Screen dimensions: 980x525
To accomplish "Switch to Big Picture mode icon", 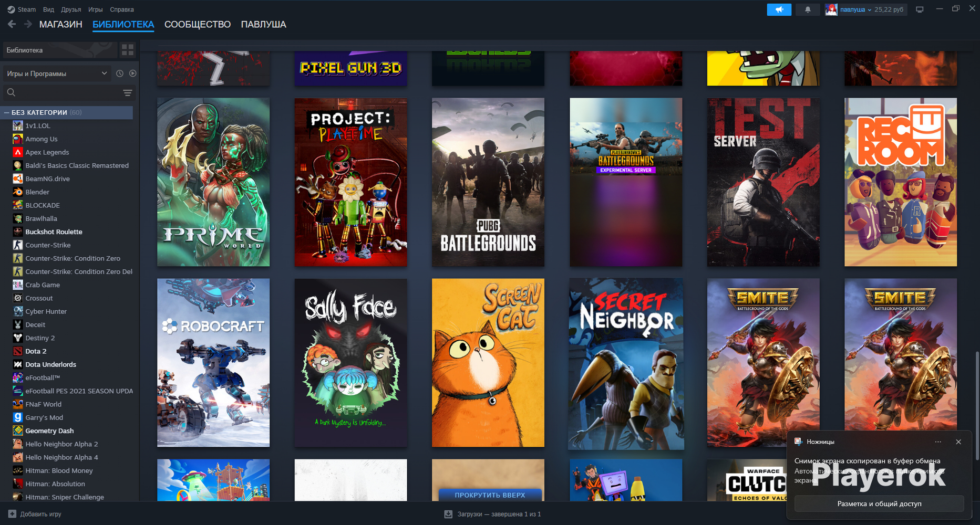I will [920, 9].
